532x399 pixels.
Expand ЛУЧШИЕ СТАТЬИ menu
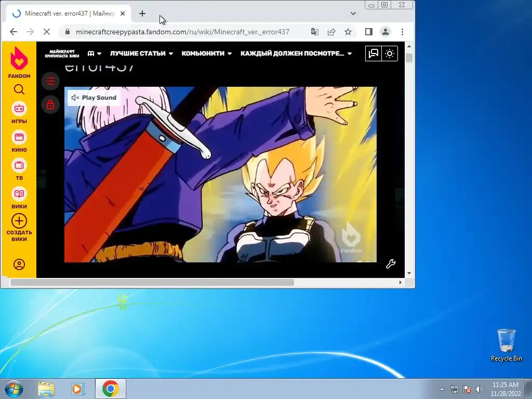[141, 54]
